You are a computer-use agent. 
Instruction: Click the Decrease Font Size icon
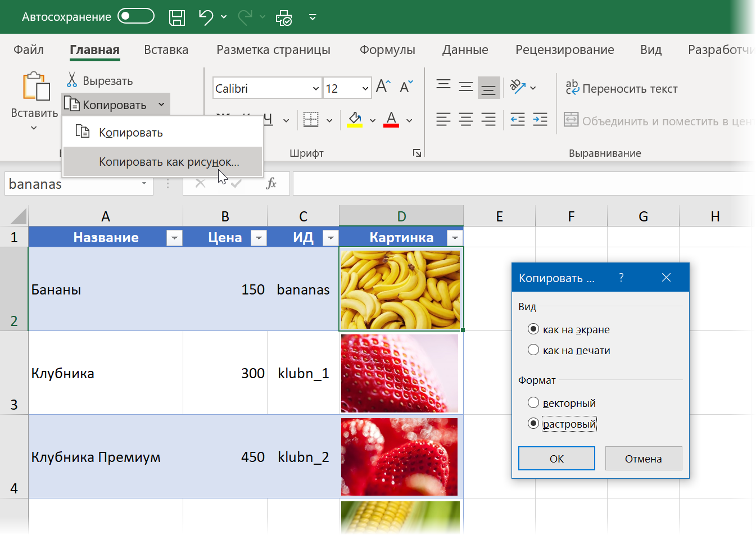(x=406, y=87)
